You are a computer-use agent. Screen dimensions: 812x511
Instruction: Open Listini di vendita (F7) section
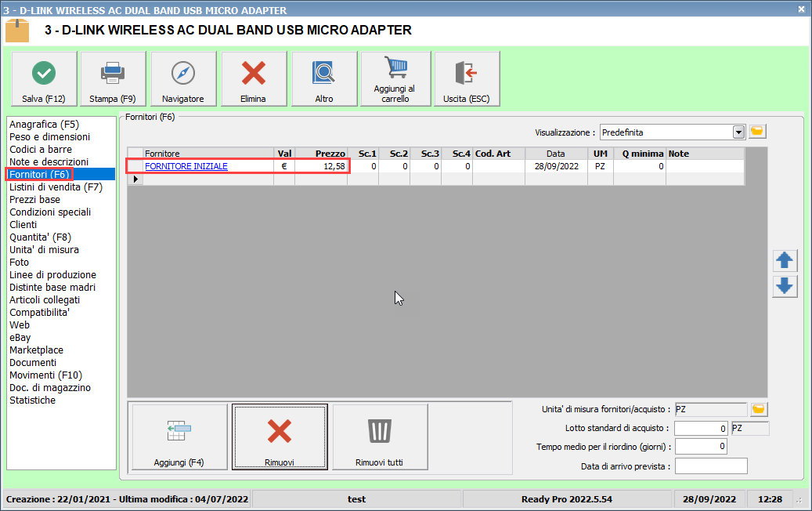pyautogui.click(x=56, y=187)
